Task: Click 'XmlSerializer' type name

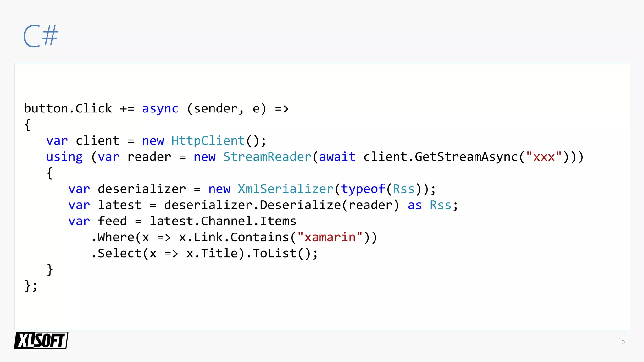Action: [286, 189]
